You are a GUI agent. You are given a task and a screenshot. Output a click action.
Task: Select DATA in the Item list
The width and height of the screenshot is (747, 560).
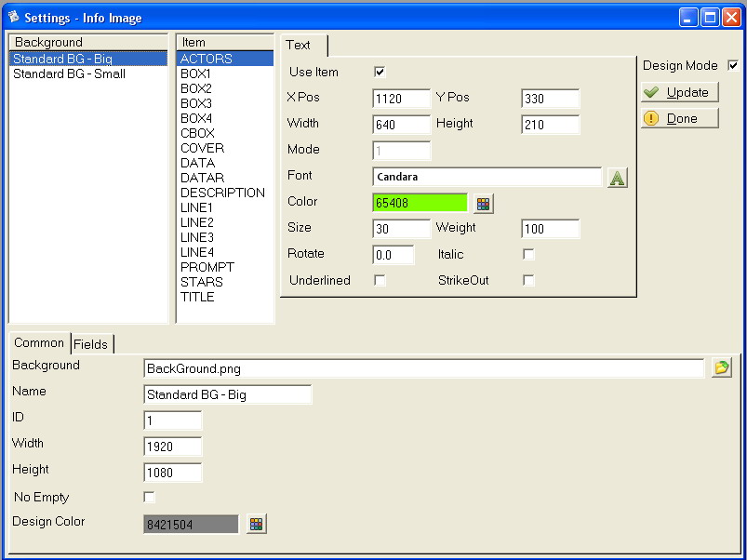click(225, 163)
